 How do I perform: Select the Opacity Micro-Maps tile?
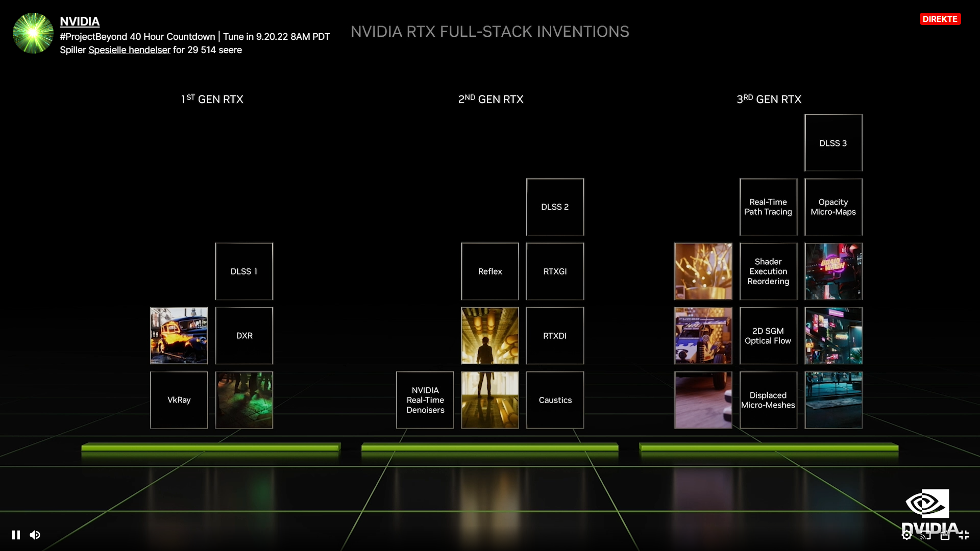[x=833, y=207]
